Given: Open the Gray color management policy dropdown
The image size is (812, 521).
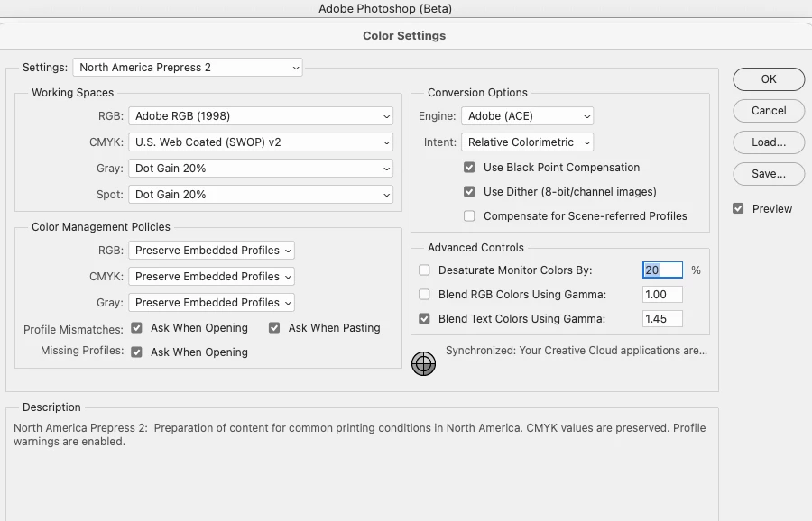Looking at the screenshot, I should coord(211,303).
